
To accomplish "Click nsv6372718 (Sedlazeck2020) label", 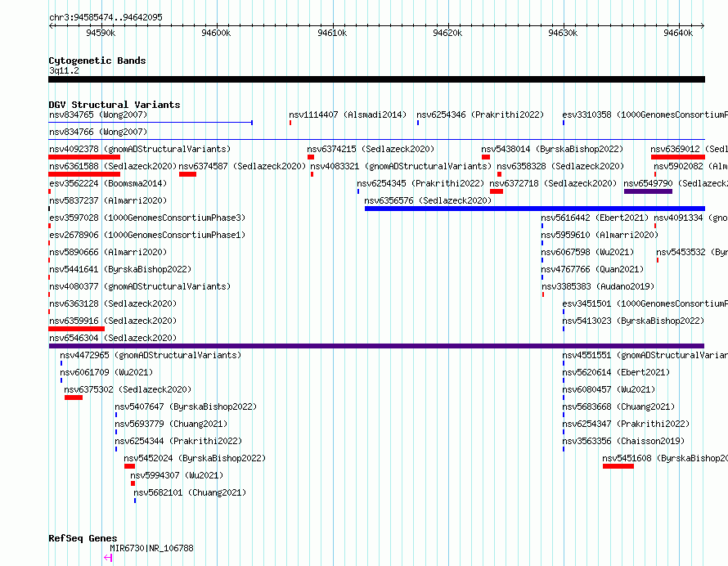I will (553, 183).
